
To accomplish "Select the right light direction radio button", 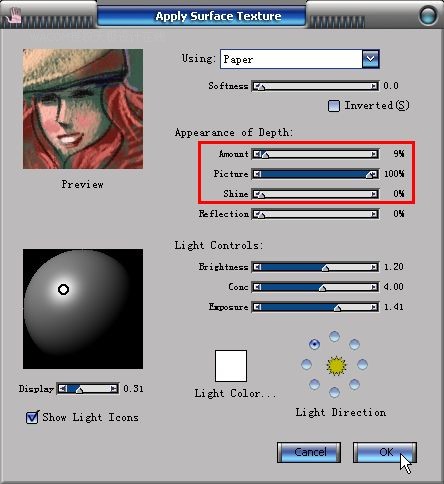I will tap(362, 364).
